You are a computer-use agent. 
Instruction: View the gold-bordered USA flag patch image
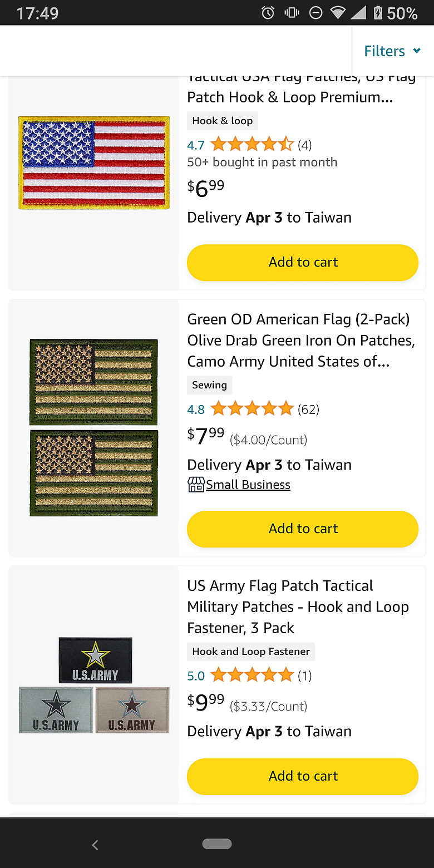coord(93,162)
